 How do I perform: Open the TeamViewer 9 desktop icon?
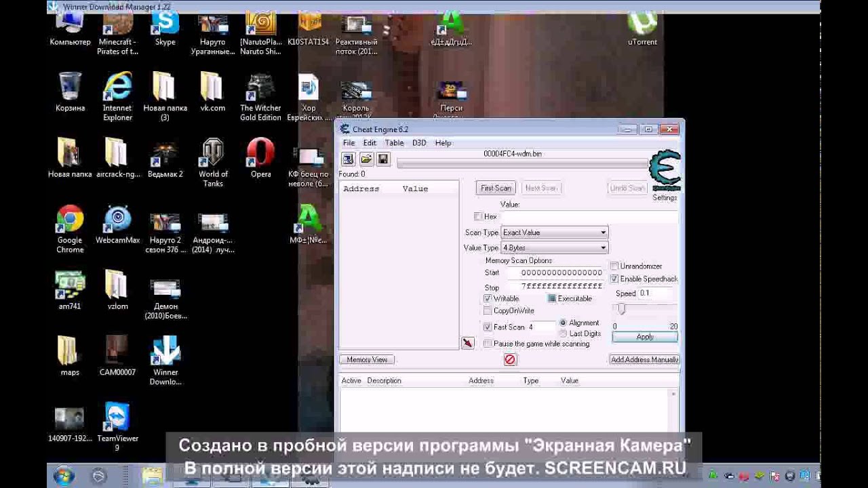(117, 427)
